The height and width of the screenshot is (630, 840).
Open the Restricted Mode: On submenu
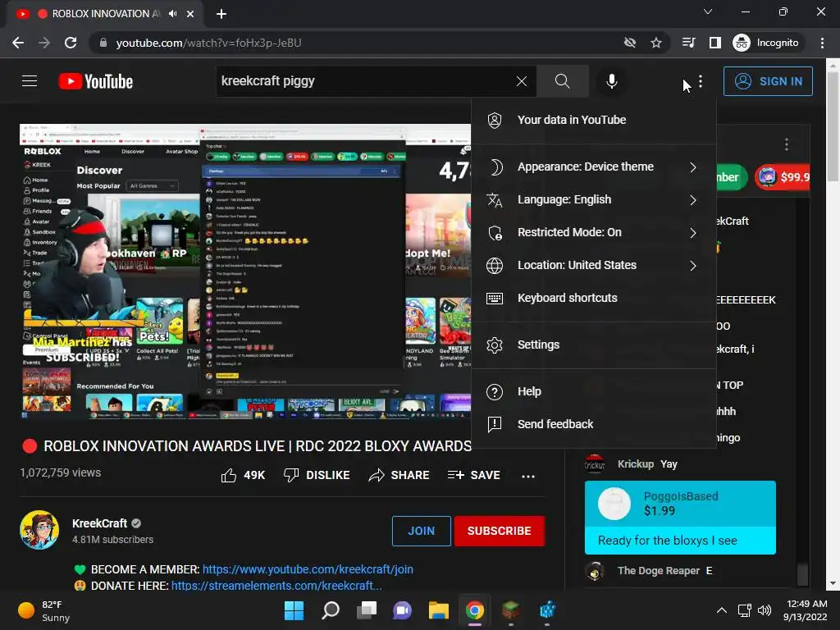[x=594, y=232]
